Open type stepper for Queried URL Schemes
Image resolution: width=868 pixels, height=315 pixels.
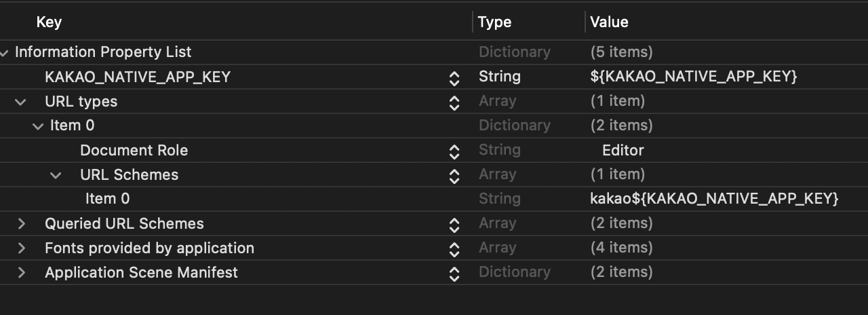[x=454, y=224]
